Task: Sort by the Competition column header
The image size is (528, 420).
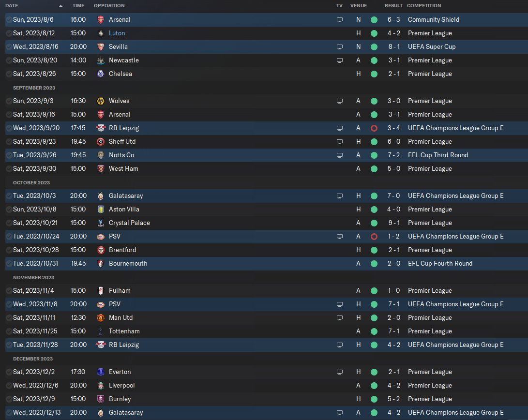Action: pos(424,6)
